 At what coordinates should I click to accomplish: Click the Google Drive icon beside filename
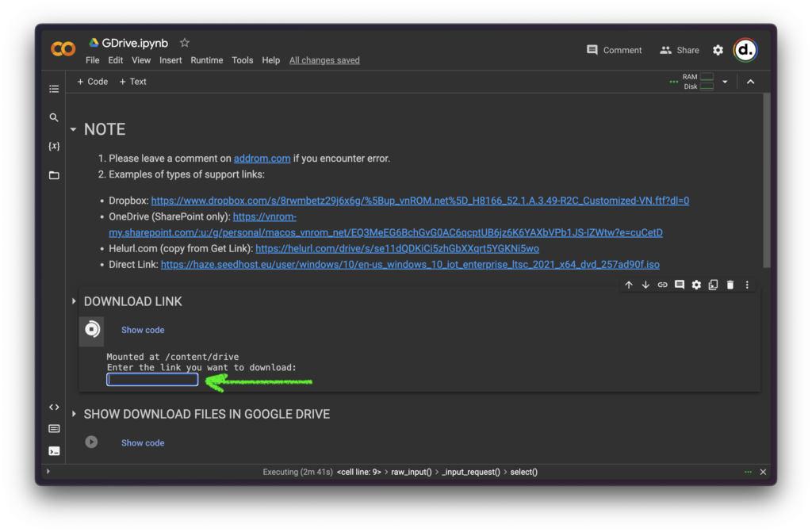click(94, 43)
